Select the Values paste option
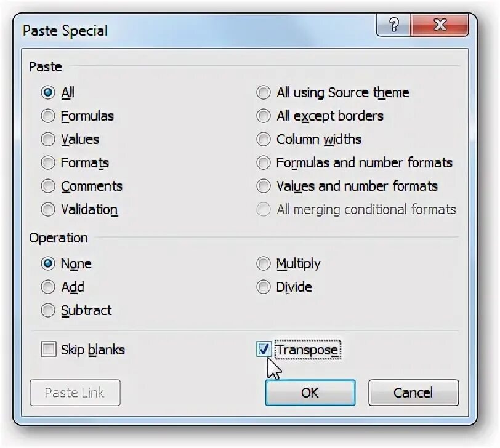 tap(48, 139)
